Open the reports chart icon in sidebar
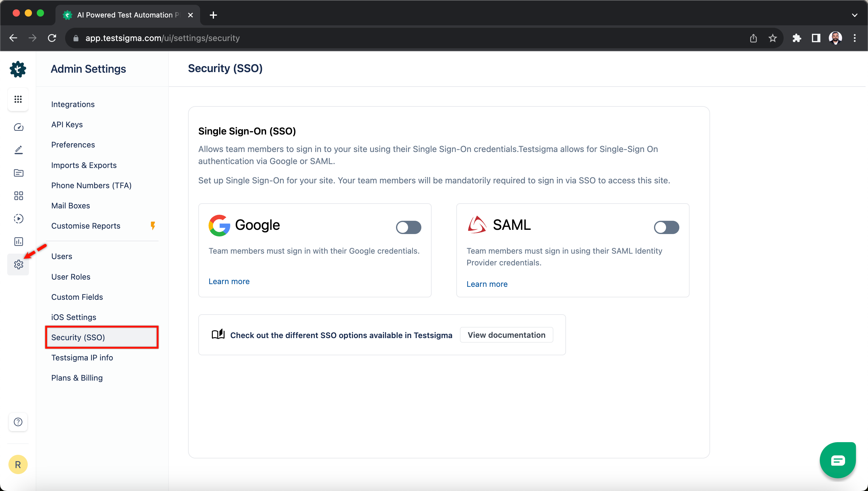This screenshot has width=868, height=491. click(x=18, y=242)
